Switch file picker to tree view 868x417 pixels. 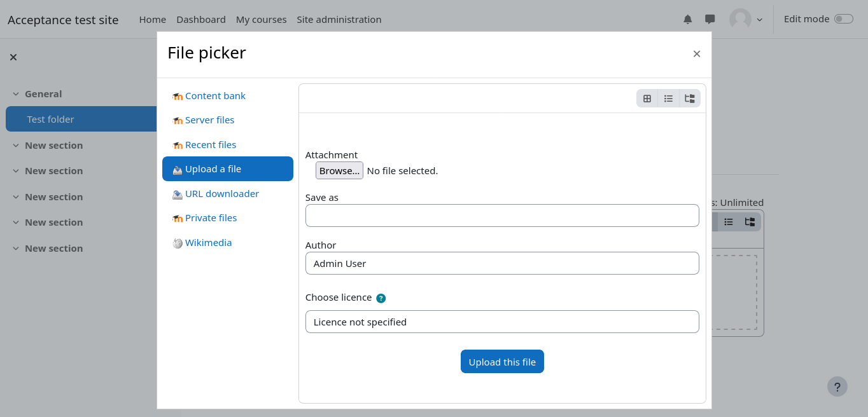coord(690,99)
